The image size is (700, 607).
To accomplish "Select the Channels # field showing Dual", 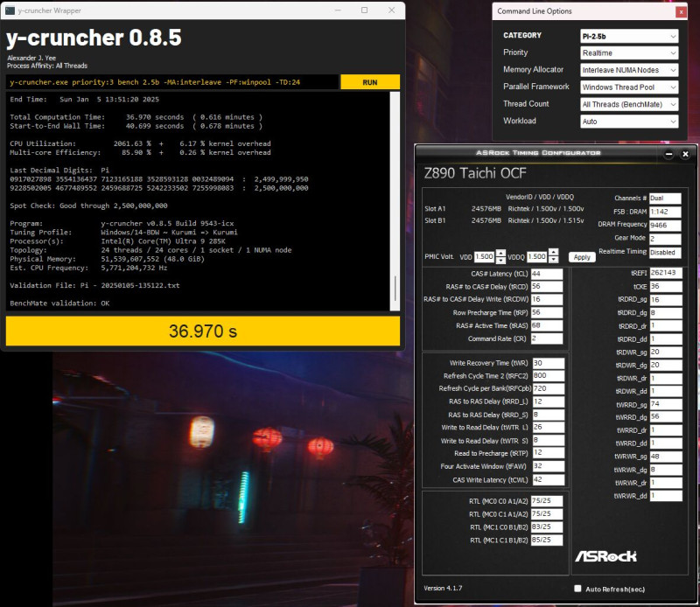I will [665, 198].
